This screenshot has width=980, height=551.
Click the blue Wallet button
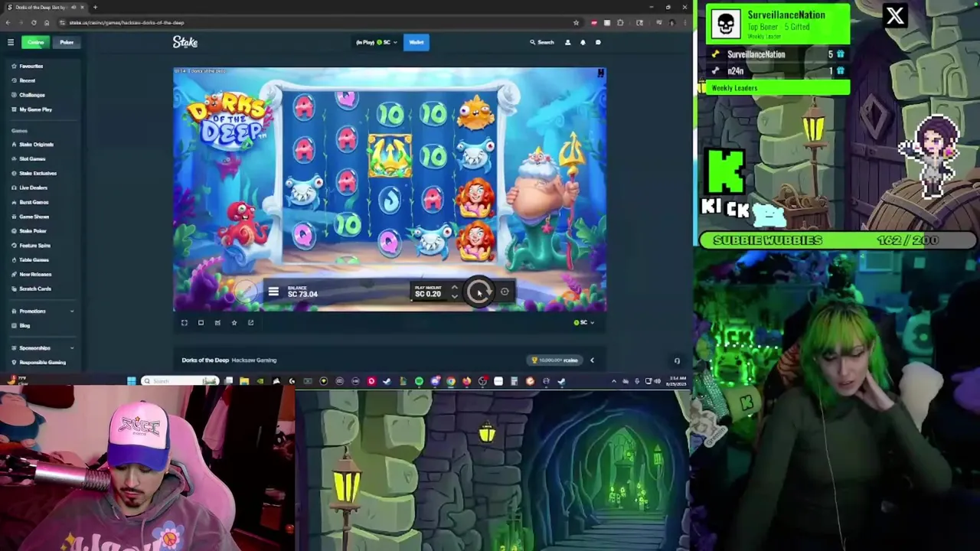[x=416, y=42]
